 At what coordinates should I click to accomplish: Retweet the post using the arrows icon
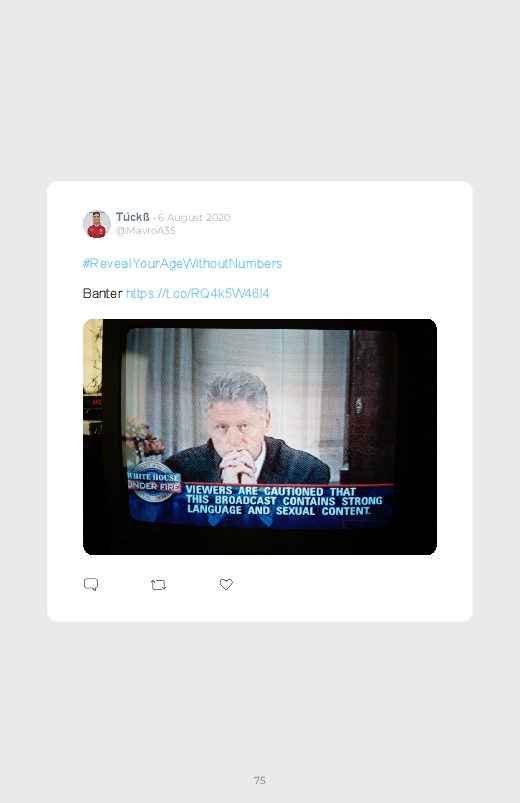point(158,584)
